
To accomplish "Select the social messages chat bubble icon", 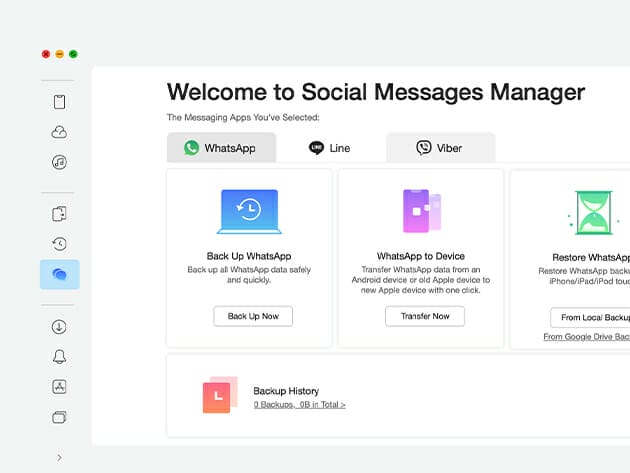I will [x=59, y=274].
